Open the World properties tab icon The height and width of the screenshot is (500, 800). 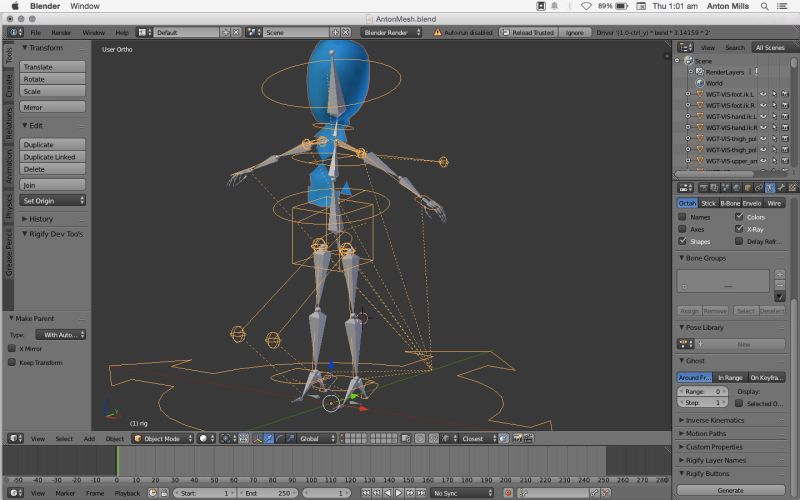[737, 188]
